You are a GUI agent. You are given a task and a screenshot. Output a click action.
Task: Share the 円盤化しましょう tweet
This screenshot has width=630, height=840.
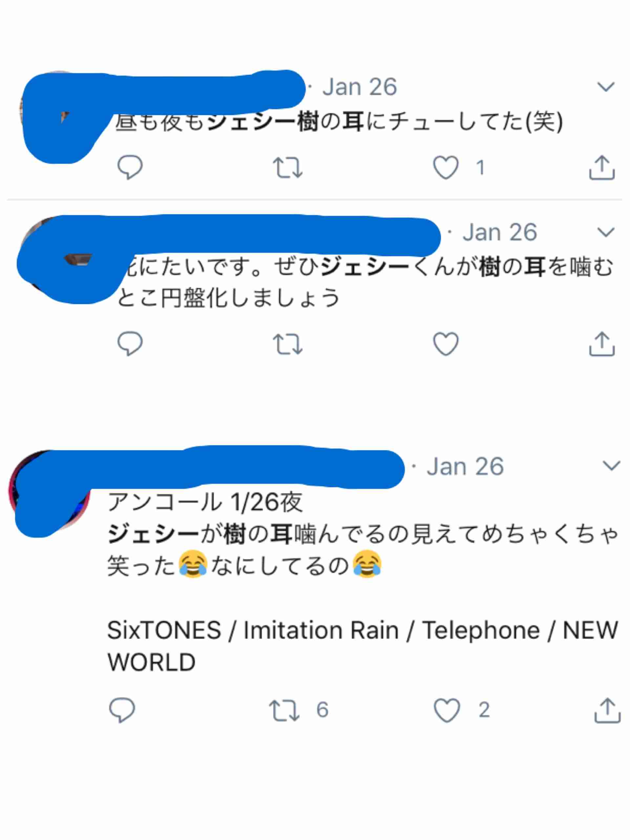coord(602,344)
